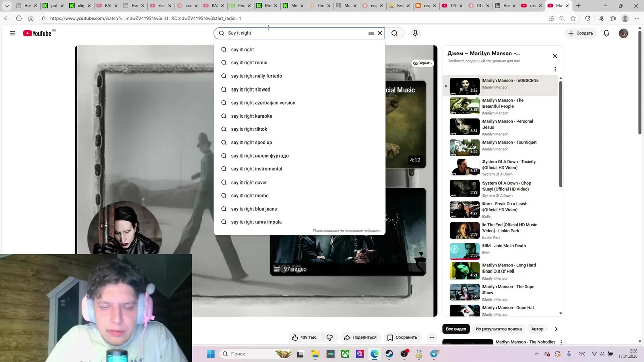This screenshot has width=644, height=362.
Task: Click the playlist panel scrollbar
Action: 561,133
